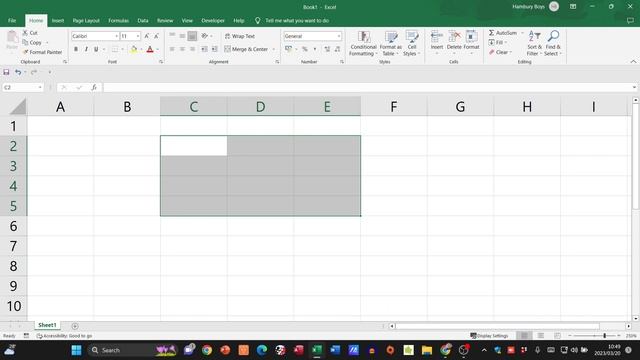
Task: Open the Font Color dropdown arrow
Action: 158,49
